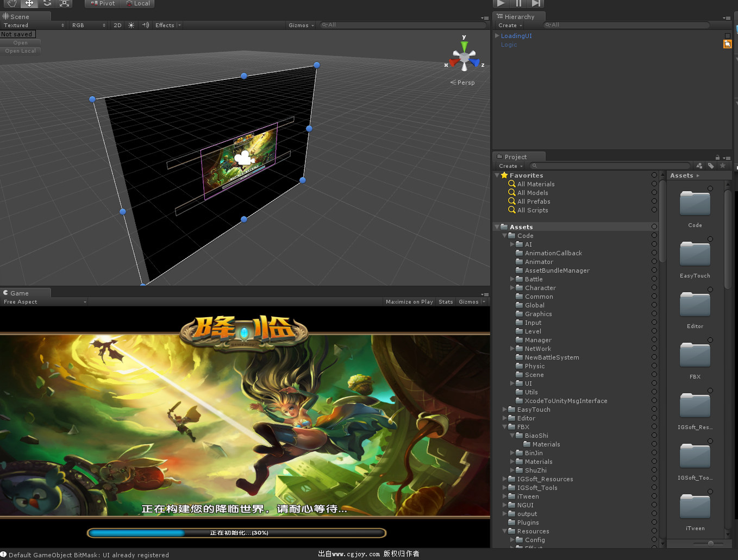
Task: Search by Label tag icon in Project panel
Action: pyautogui.click(x=711, y=166)
